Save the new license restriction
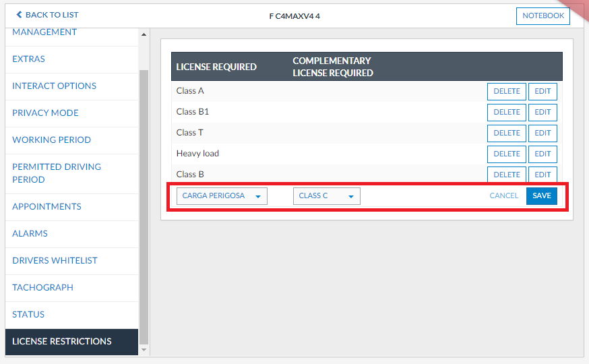Viewport: 589px width, 364px height. tap(541, 196)
